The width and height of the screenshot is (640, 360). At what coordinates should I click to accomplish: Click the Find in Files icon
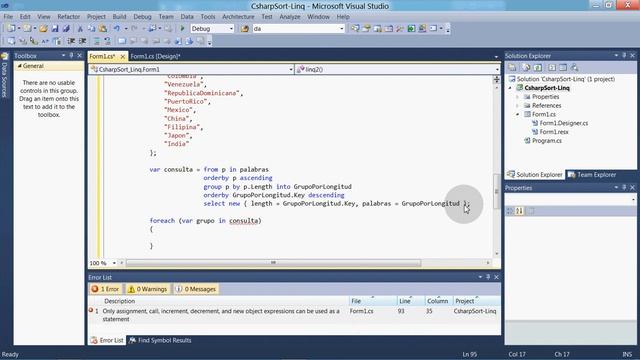click(x=244, y=29)
